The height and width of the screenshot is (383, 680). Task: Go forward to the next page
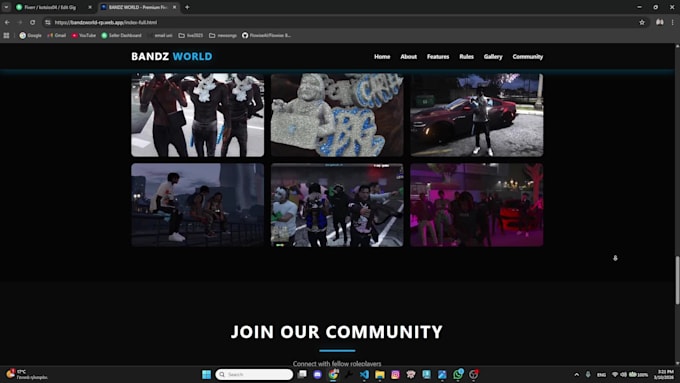pos(20,22)
